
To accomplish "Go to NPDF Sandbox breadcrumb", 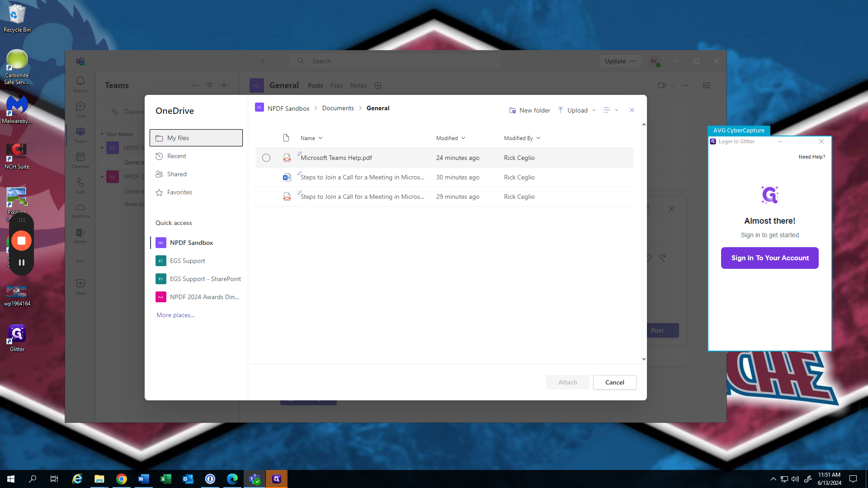I will point(288,108).
